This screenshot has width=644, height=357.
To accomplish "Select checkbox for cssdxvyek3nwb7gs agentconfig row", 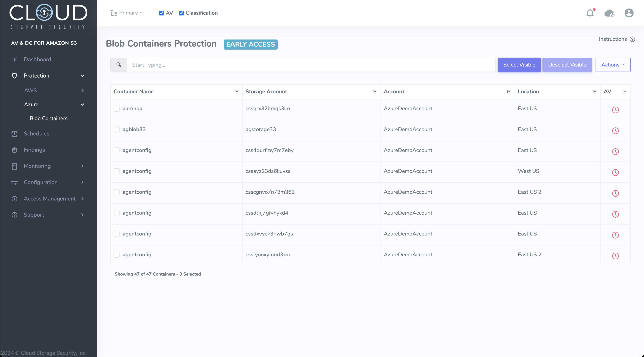I will pyautogui.click(x=116, y=234).
